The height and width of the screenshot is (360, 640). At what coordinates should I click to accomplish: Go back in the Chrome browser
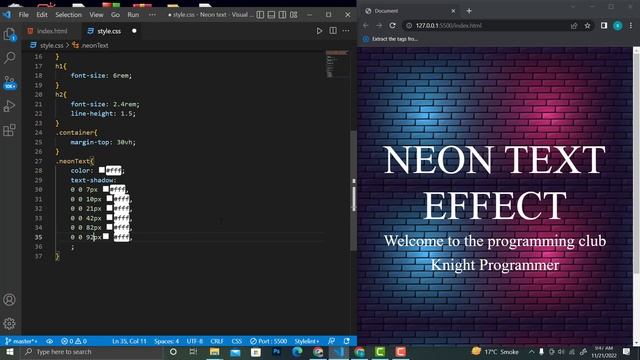point(366,25)
